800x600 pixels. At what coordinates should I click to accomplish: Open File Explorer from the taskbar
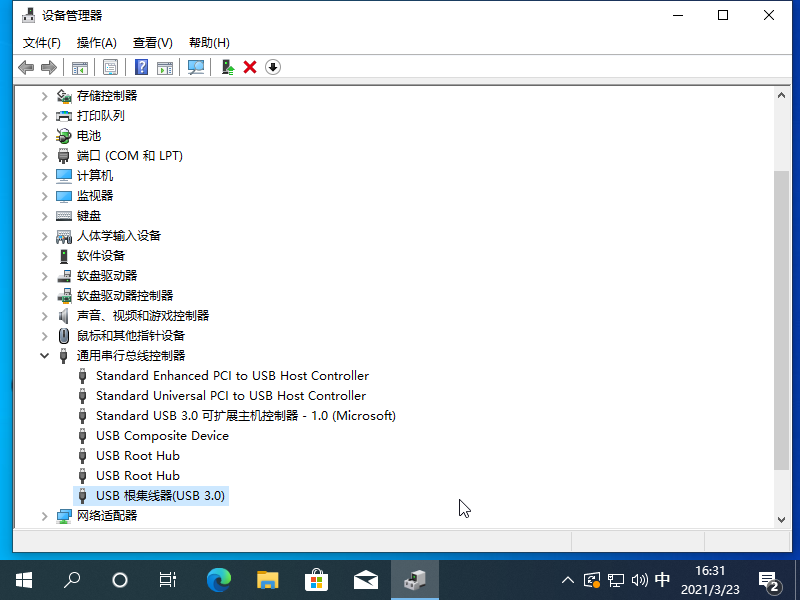click(x=267, y=579)
